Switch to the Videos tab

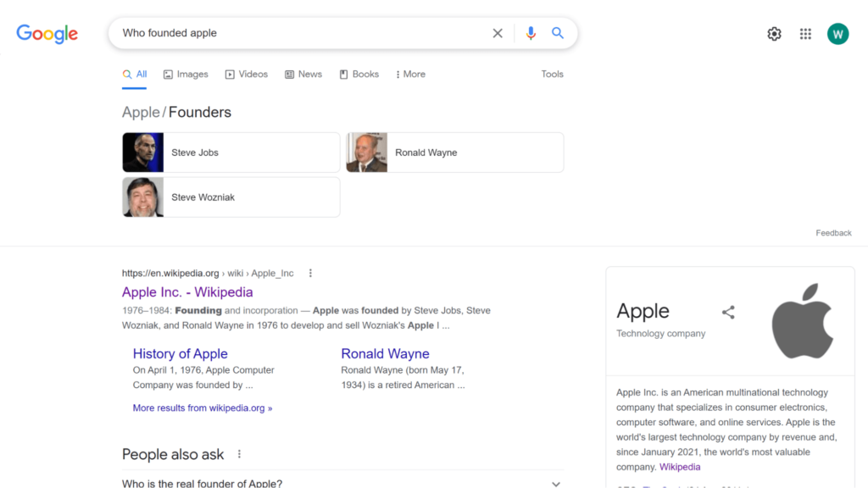click(x=247, y=75)
